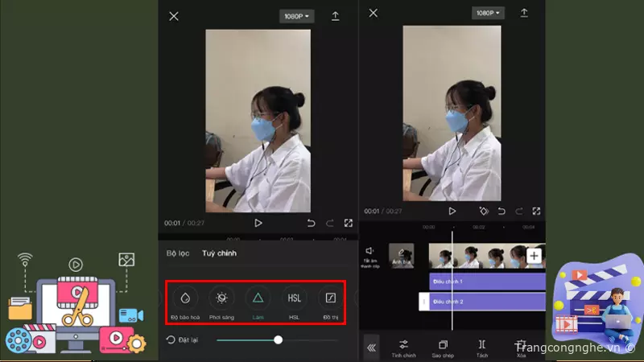
Task: Open the Đồ thị curves tool
Action: click(x=330, y=298)
